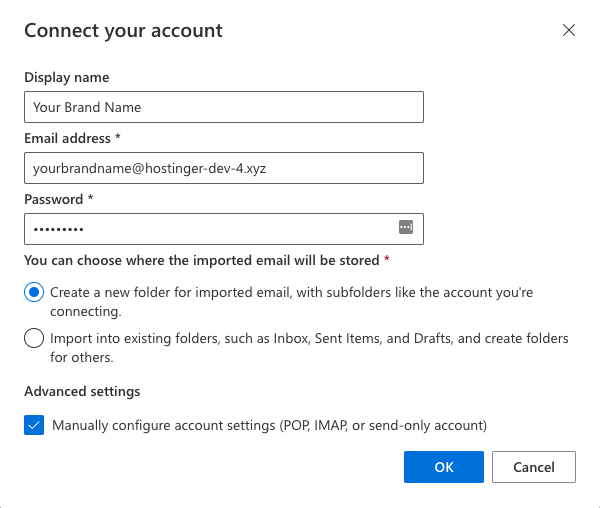The width and height of the screenshot is (600, 508).
Task: Choose the Import into existing folders radio button
Action: point(34,338)
